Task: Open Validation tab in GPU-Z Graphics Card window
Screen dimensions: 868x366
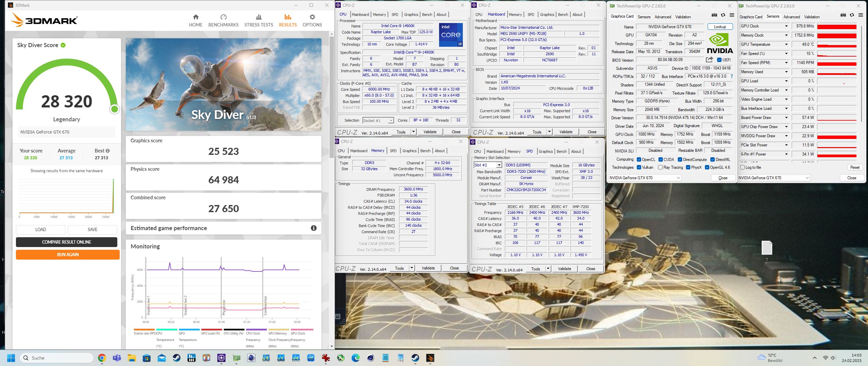Action: [683, 17]
